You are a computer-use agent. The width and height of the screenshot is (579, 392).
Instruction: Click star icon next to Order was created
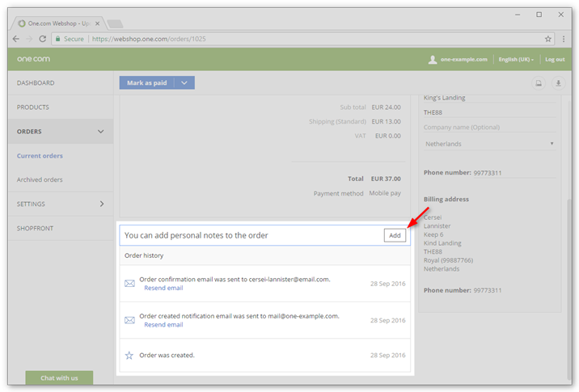click(129, 356)
